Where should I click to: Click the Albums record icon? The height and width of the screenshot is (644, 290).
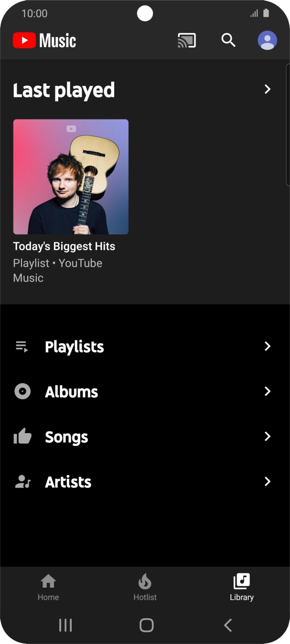pos(21,391)
